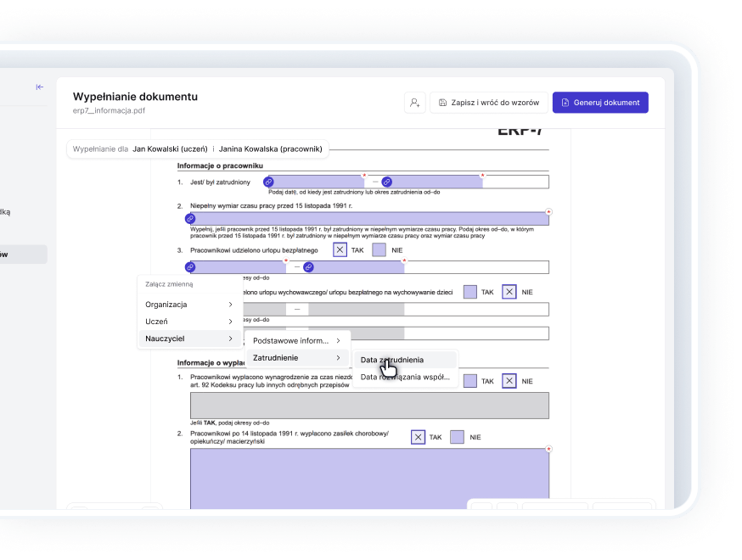Click the second link icon in the employment period field
742x560 pixels.
click(387, 181)
